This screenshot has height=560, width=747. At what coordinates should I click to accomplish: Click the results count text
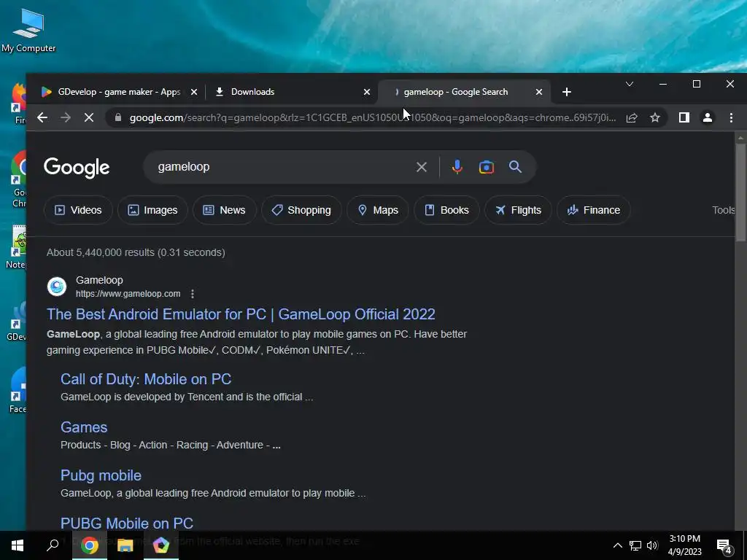click(x=136, y=252)
